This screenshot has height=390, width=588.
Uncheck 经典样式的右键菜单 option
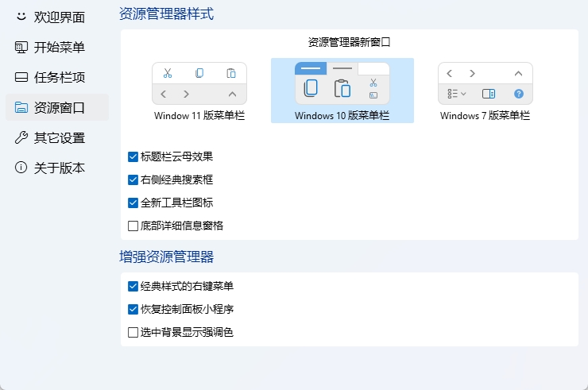pos(133,286)
